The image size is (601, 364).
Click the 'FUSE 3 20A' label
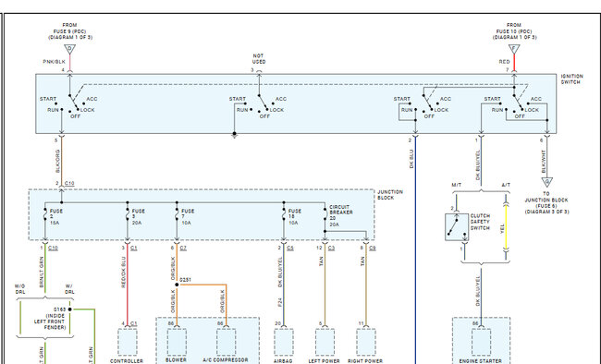139,217
